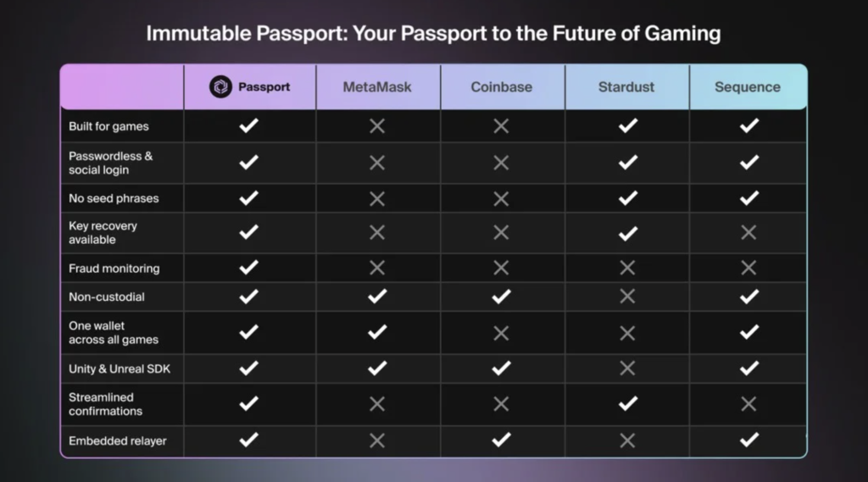
Task: Click the Passport logo icon in header
Action: (220, 87)
